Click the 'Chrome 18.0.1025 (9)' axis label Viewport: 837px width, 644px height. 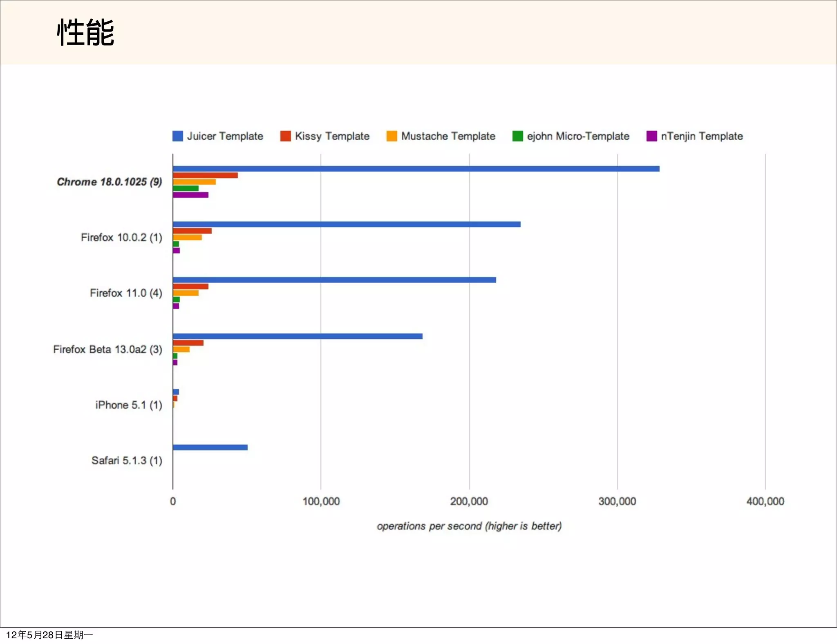point(110,182)
